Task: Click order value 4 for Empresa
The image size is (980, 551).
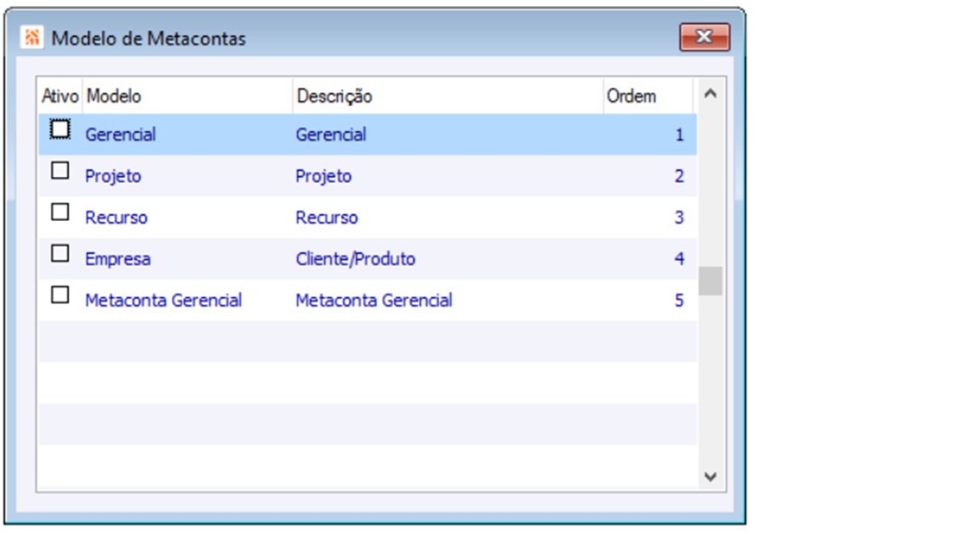Action: [x=680, y=258]
